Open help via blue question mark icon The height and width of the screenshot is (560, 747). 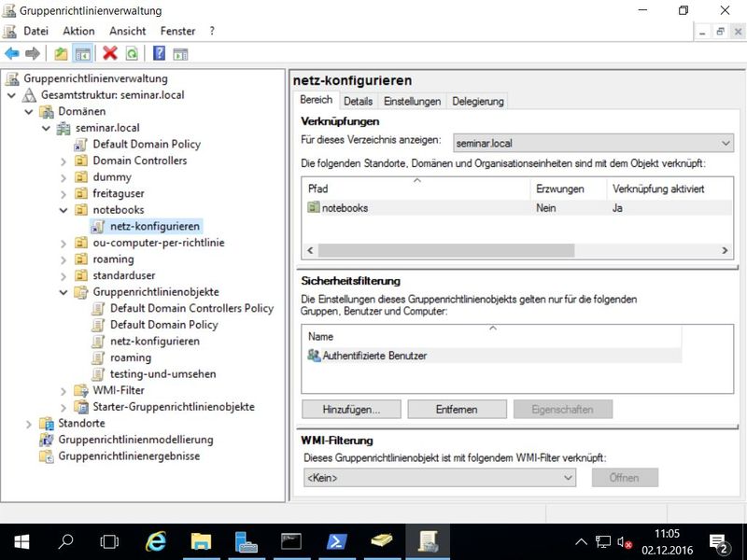159,54
